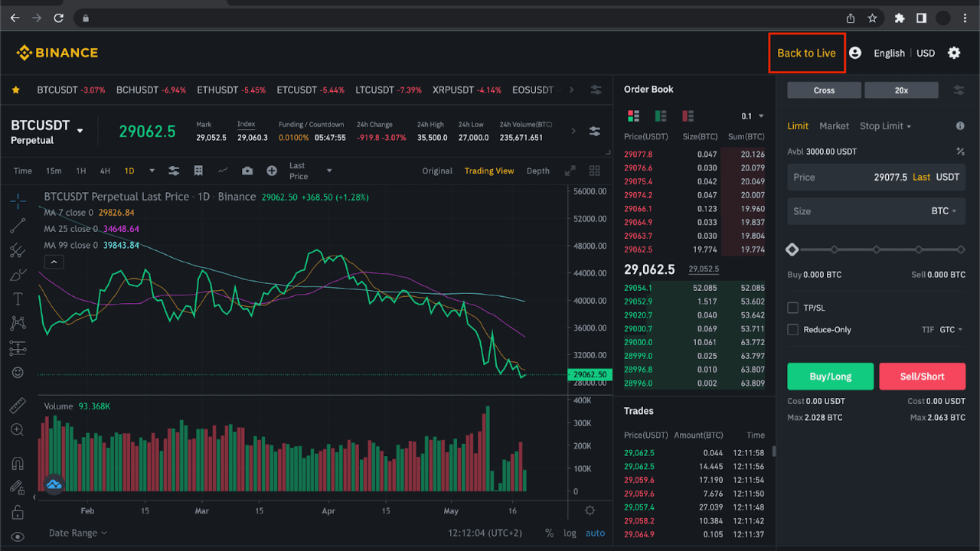
Task: Click the Back to Live link
Action: pos(806,53)
